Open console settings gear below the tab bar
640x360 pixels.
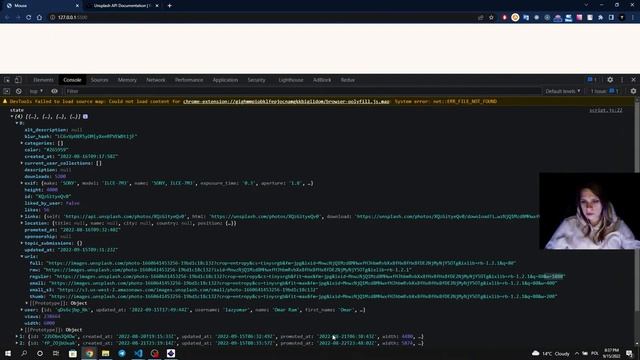point(633,91)
